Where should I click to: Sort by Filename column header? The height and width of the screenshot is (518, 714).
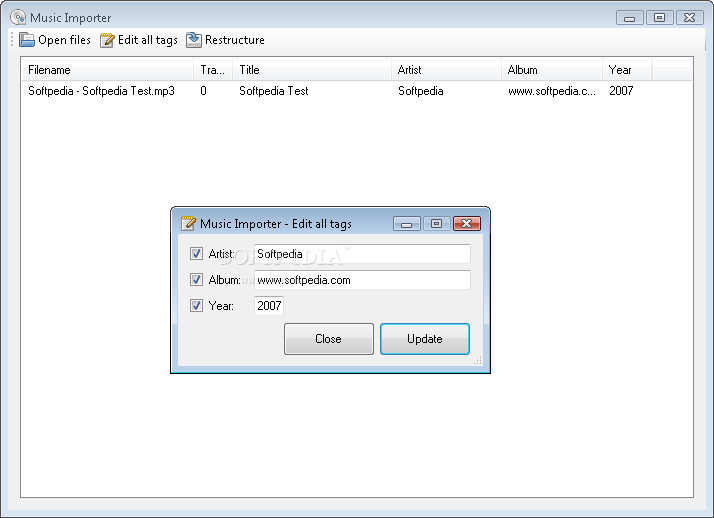[x=108, y=70]
